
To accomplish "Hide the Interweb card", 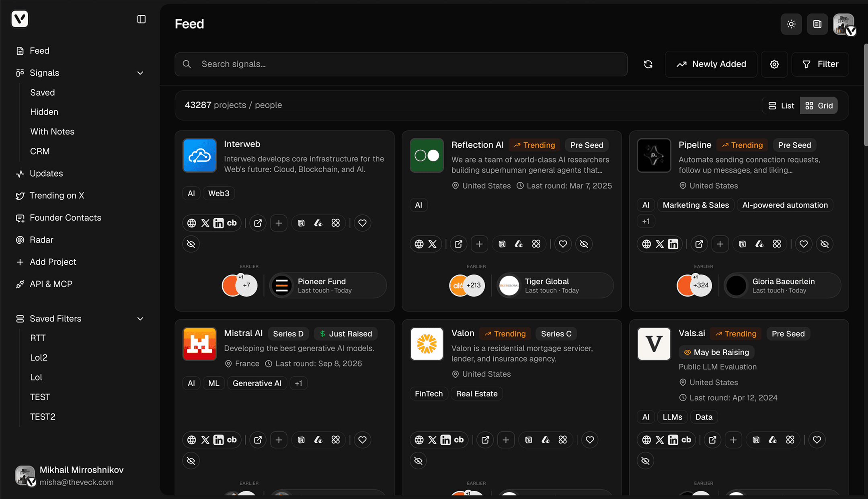I will click(191, 244).
